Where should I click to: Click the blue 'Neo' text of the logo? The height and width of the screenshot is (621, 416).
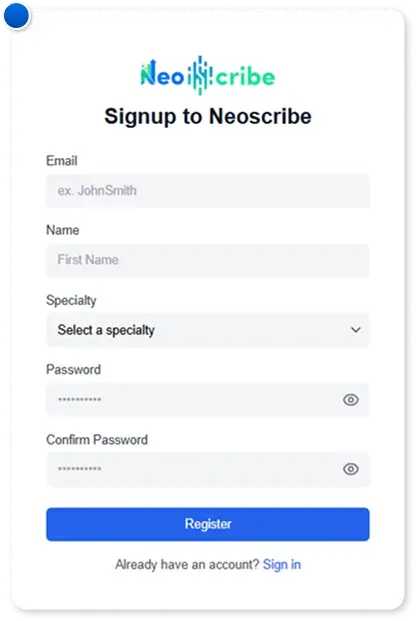pyautogui.click(x=162, y=74)
